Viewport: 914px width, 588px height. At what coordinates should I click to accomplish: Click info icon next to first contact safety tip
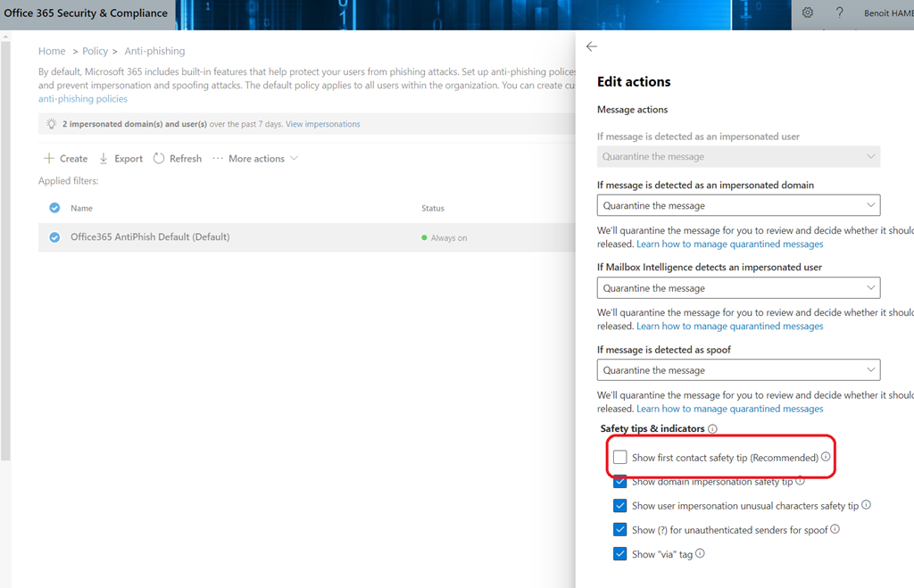click(826, 457)
